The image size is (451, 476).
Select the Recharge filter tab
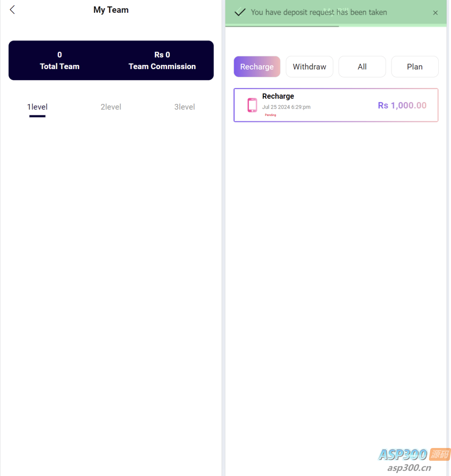pyautogui.click(x=257, y=67)
